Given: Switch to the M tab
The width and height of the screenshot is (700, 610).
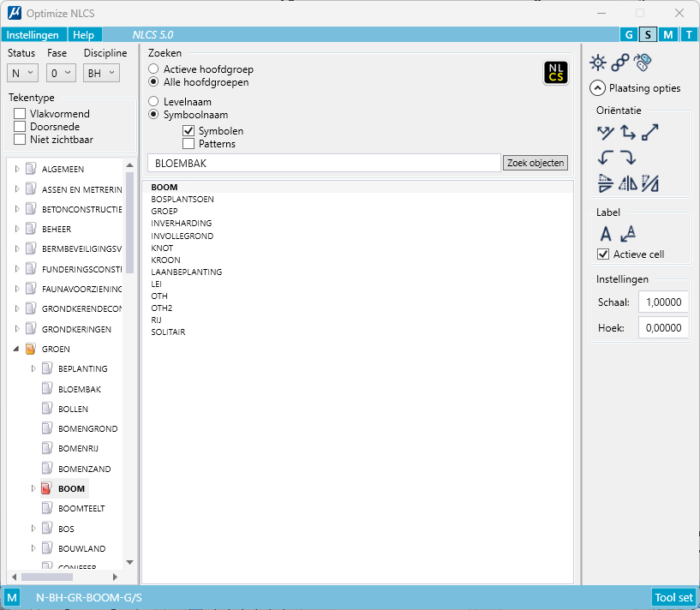Looking at the screenshot, I should 668,34.
